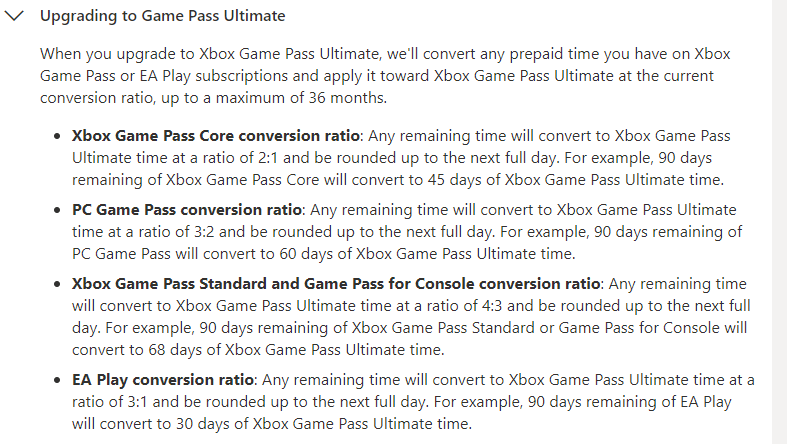
Task: Click bold PC Game Pass conversion ratio text
Action: tap(187, 210)
